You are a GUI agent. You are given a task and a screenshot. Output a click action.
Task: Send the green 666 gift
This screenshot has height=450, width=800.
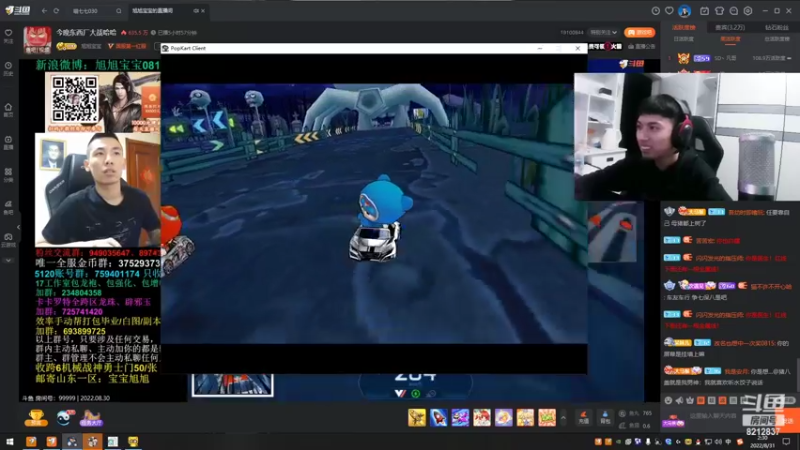point(547,417)
